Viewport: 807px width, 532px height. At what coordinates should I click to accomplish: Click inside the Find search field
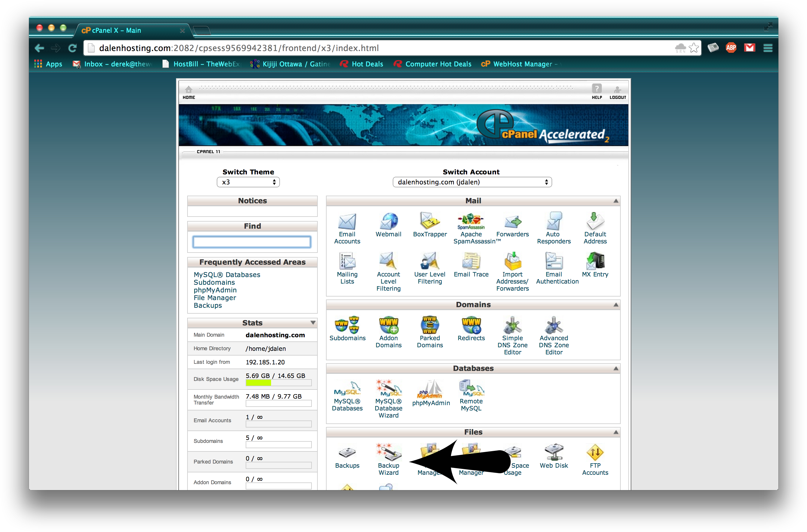point(251,242)
